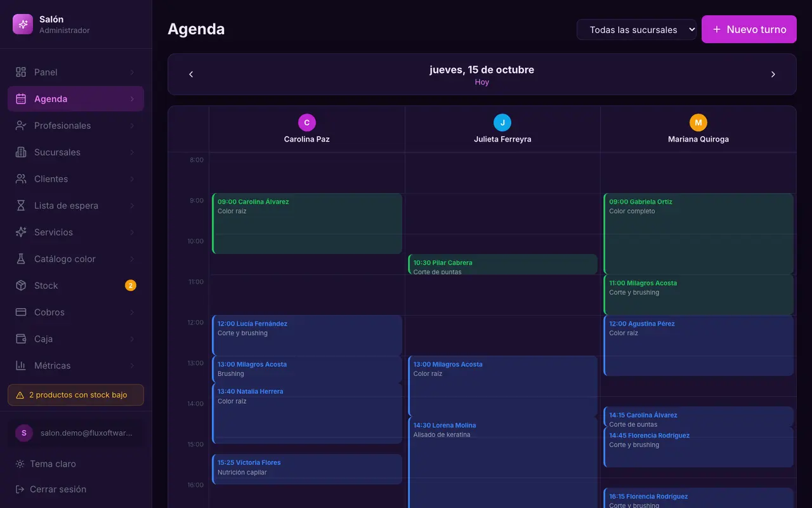Image resolution: width=812 pixels, height=508 pixels.
Task: Go to previous day with left arrow
Action: tap(191, 74)
